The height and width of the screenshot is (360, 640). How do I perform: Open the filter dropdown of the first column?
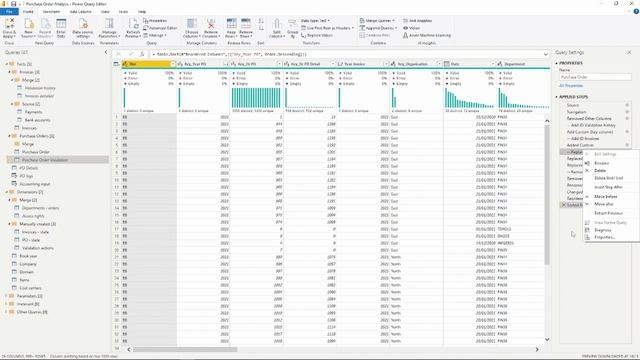click(173, 64)
